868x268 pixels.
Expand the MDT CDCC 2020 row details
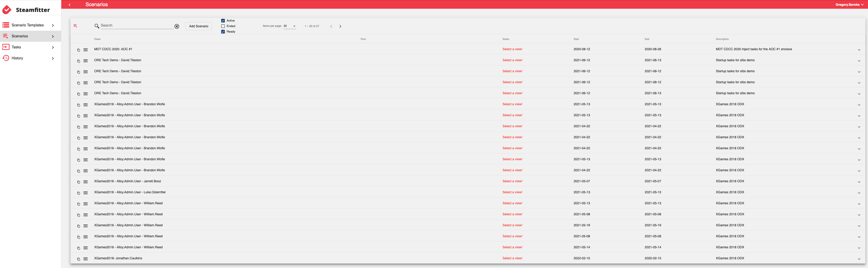(x=859, y=50)
